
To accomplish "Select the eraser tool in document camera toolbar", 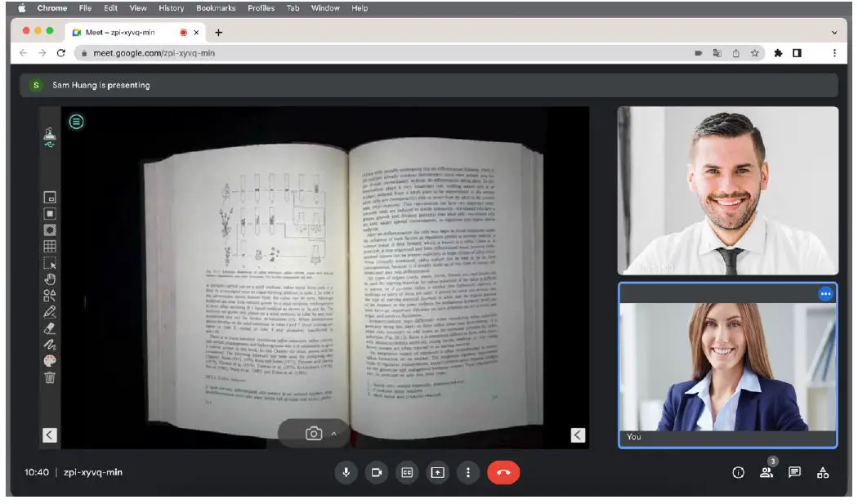I will [x=50, y=328].
